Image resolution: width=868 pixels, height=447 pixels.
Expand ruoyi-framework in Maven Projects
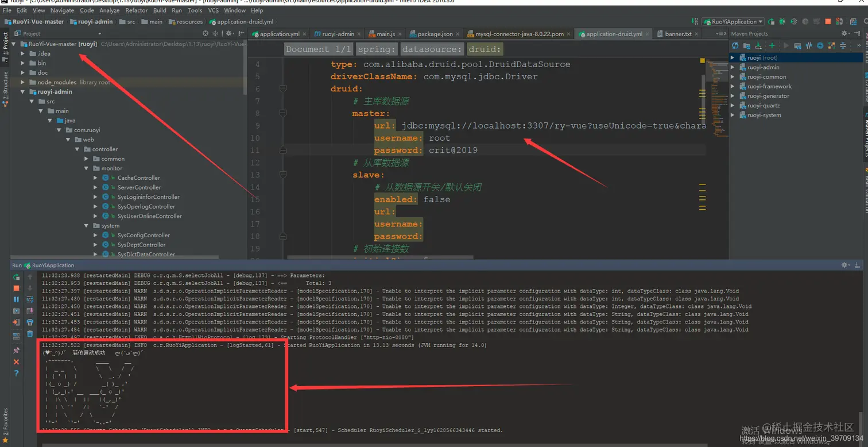click(733, 86)
